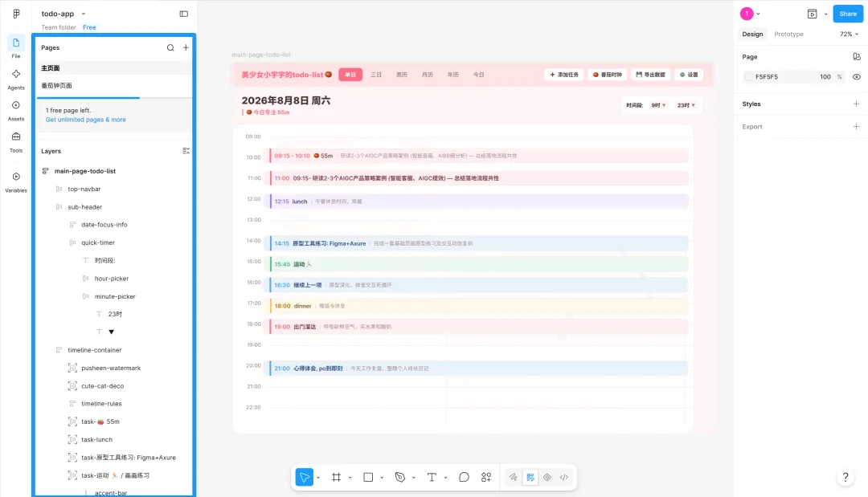Click the present play icon
Viewport: 868px width, 497px height.
tap(812, 14)
